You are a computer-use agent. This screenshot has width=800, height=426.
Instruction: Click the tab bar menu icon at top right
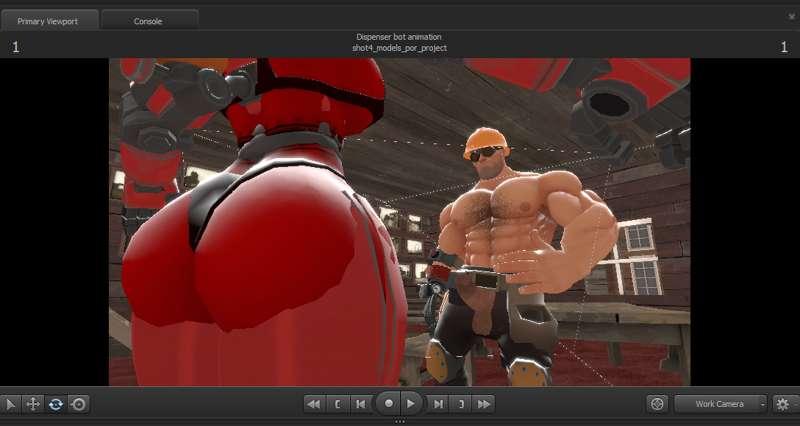coord(792,16)
